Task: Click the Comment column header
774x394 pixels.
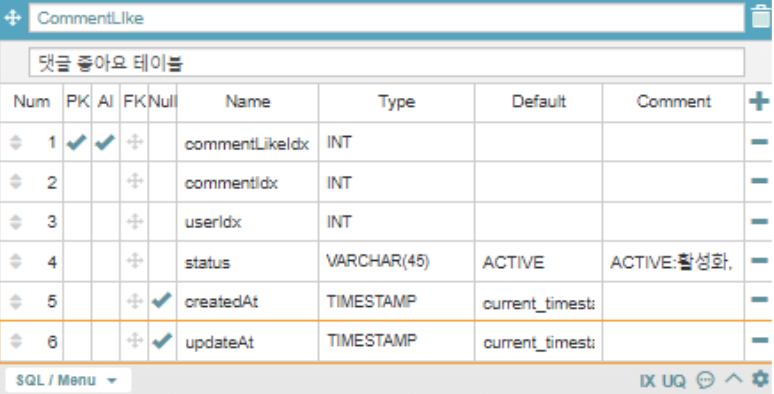Action: click(674, 102)
